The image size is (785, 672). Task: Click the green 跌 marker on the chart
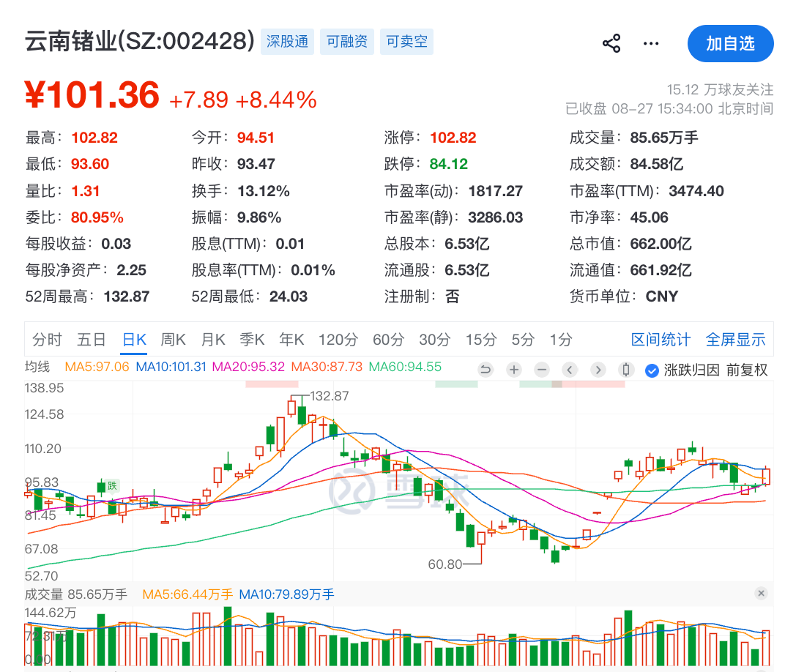click(x=112, y=485)
